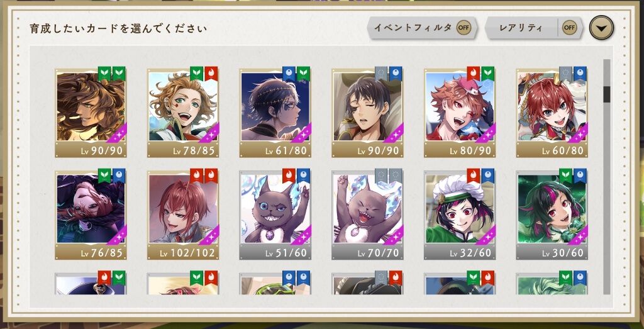The width and height of the screenshot is (644, 329).
Task: Select the Lv 76/85 card
Action: (x=91, y=215)
